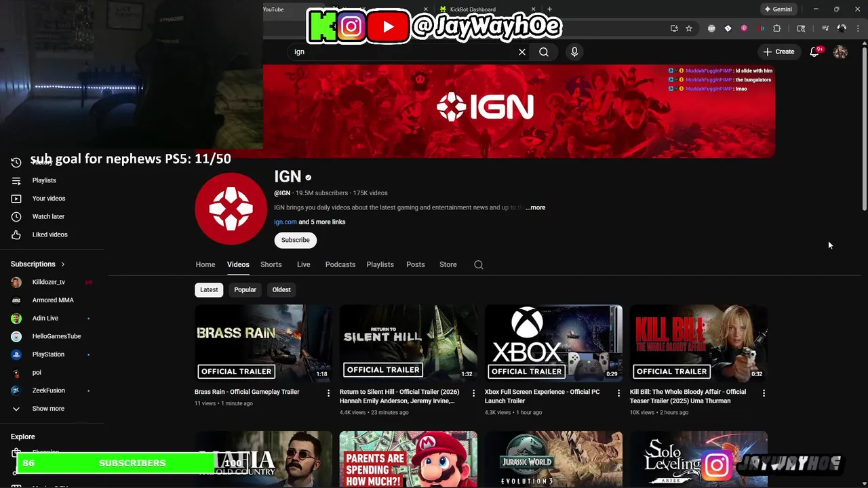This screenshot has width=868, height=488.
Task: Select the Latest sort chip
Action: pos(209,289)
